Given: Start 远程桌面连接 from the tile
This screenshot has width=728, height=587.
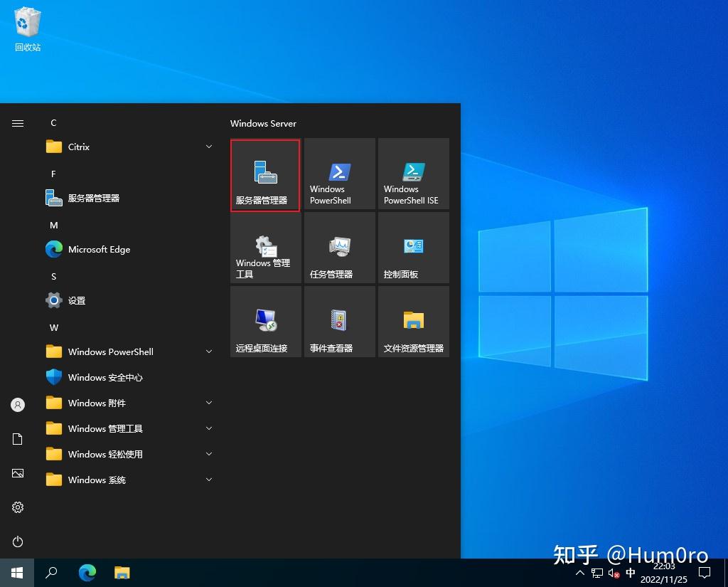Looking at the screenshot, I should [x=265, y=321].
